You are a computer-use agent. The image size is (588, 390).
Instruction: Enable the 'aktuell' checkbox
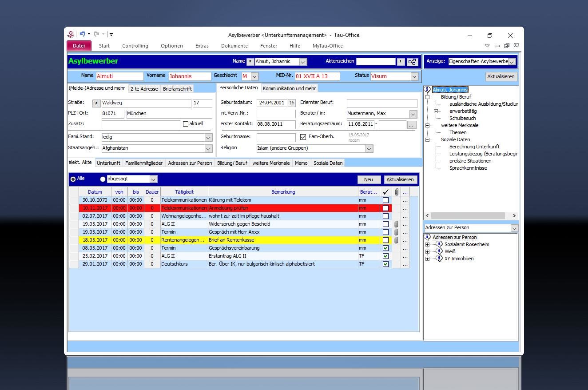tap(186, 124)
